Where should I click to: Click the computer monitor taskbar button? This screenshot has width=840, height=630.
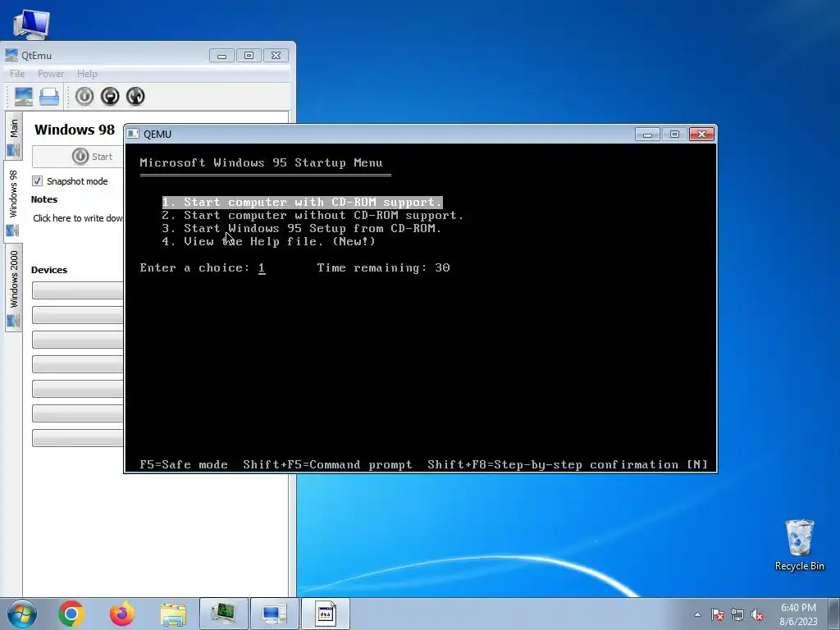point(274,614)
